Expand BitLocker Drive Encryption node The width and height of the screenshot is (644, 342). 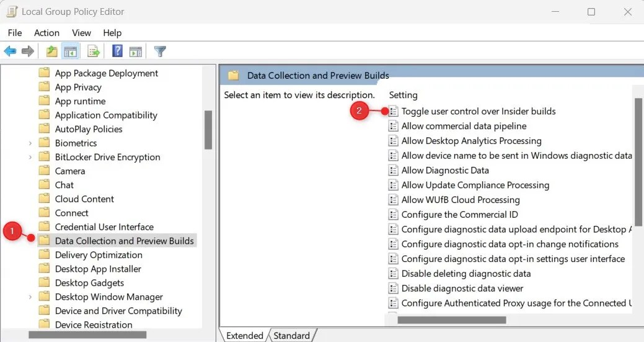(x=30, y=158)
